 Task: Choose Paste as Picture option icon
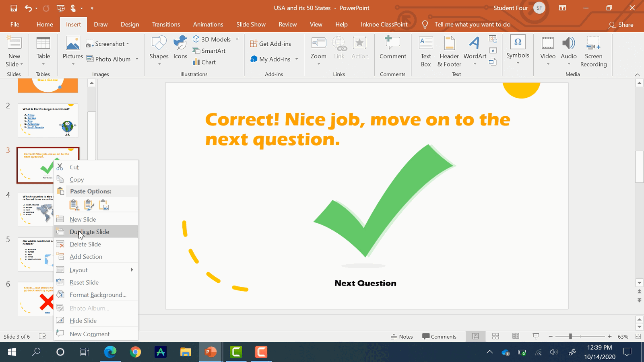tap(104, 205)
